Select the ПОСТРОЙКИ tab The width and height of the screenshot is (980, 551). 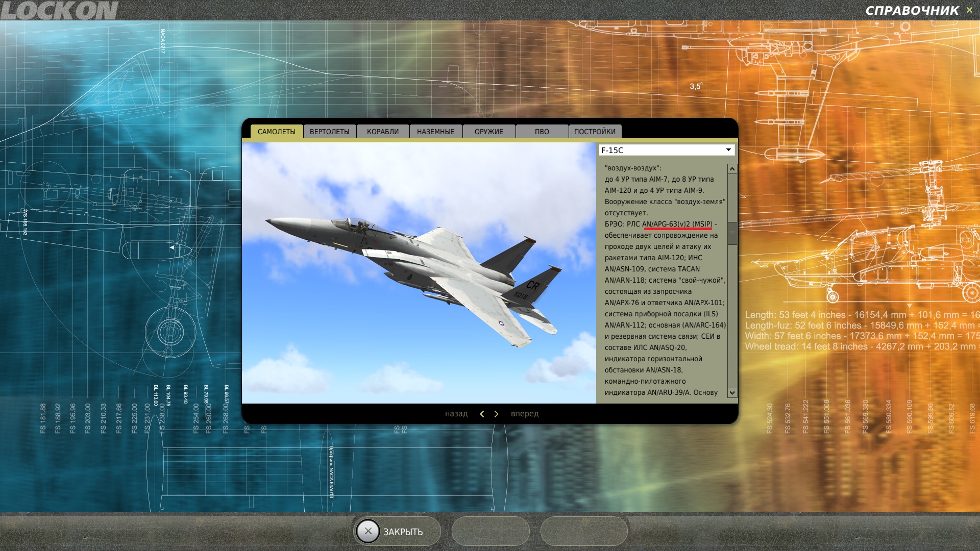[x=595, y=132]
